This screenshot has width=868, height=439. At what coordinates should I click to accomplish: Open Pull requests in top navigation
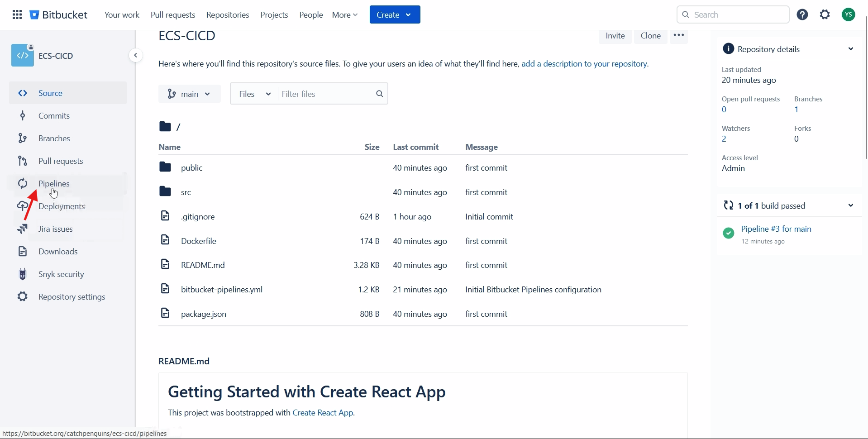click(x=173, y=15)
